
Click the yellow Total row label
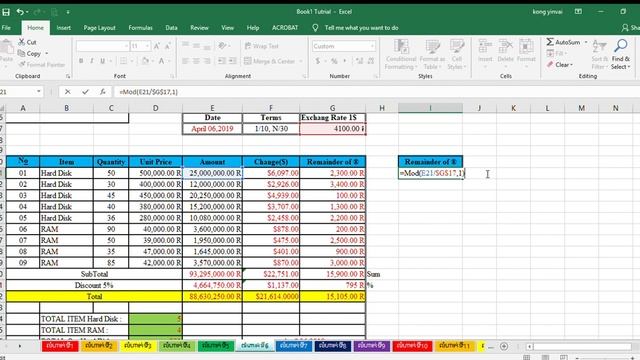94,296
